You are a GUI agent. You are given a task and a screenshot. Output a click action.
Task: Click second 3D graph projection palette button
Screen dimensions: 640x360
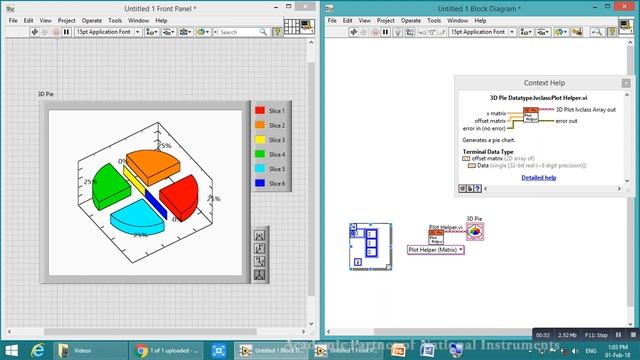260,249
